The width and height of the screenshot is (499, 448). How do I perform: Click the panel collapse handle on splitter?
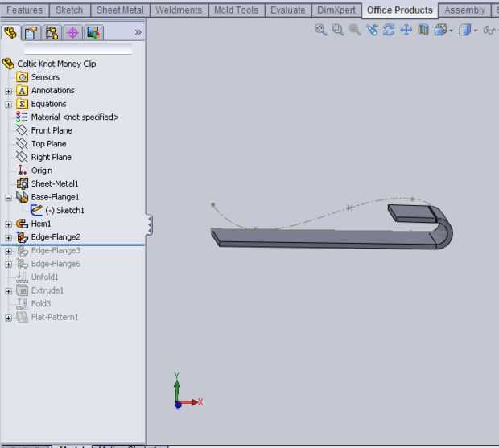click(x=149, y=224)
